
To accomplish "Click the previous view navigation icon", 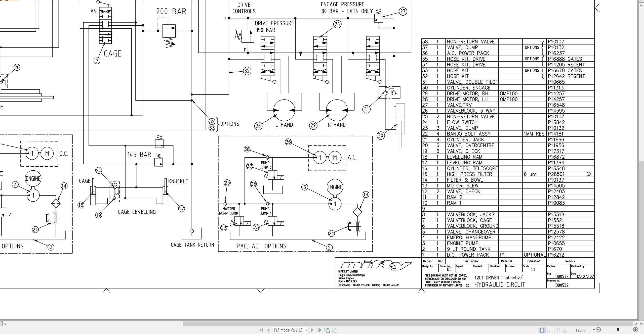I will click(327, 330).
